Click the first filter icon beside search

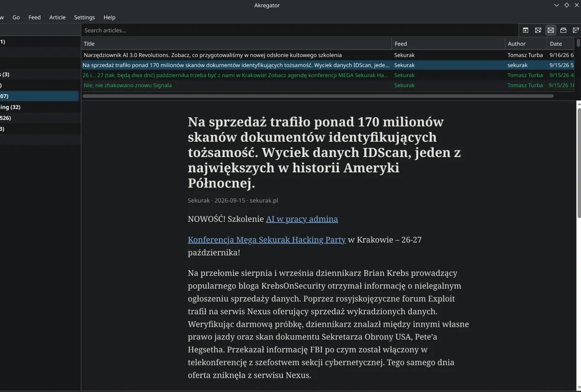(x=525, y=30)
